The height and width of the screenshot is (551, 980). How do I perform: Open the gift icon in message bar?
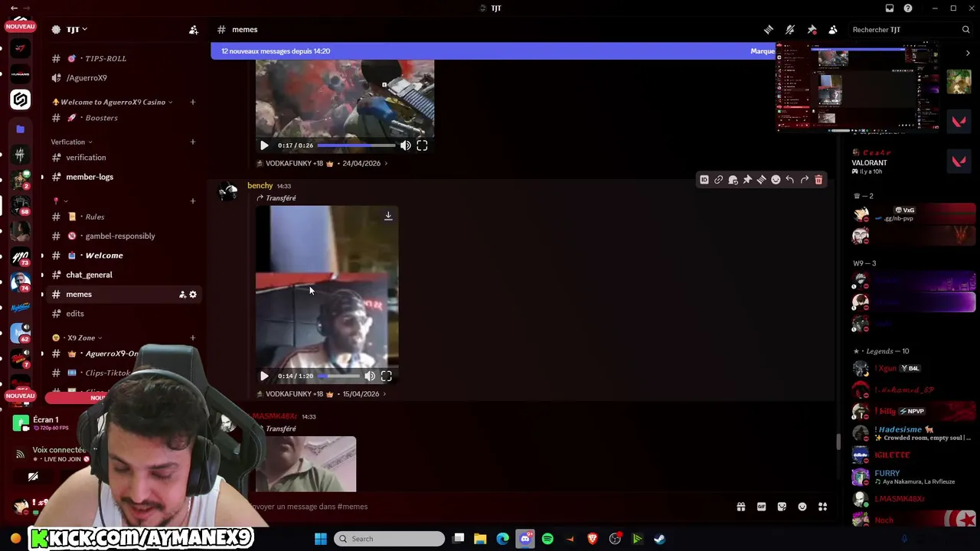[x=741, y=507]
